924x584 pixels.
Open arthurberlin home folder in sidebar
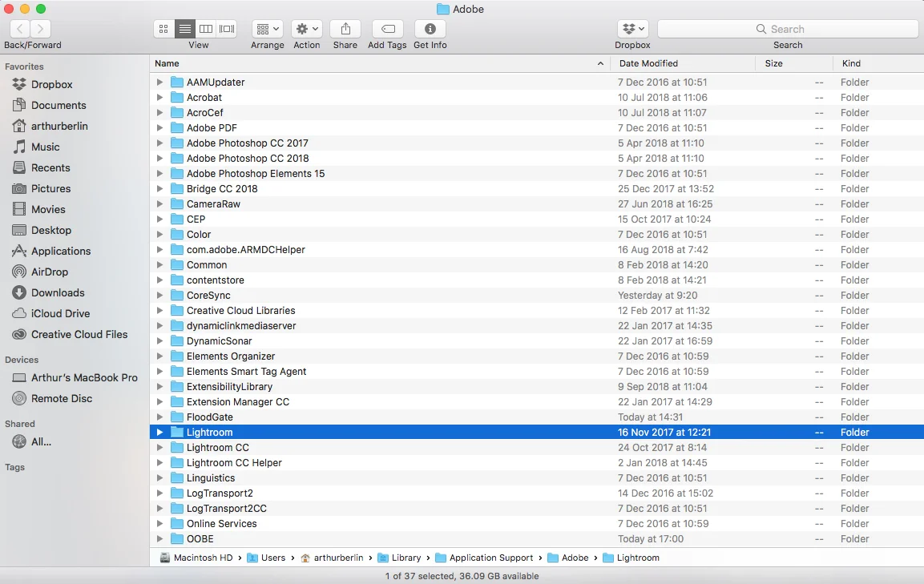pyautogui.click(x=50, y=126)
